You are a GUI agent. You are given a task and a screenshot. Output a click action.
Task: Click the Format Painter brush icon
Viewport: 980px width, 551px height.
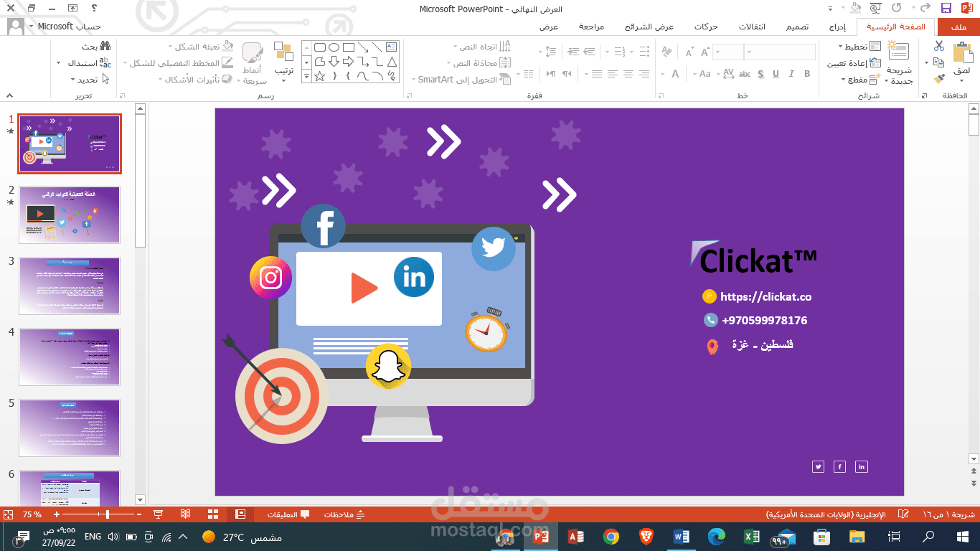pos(939,78)
